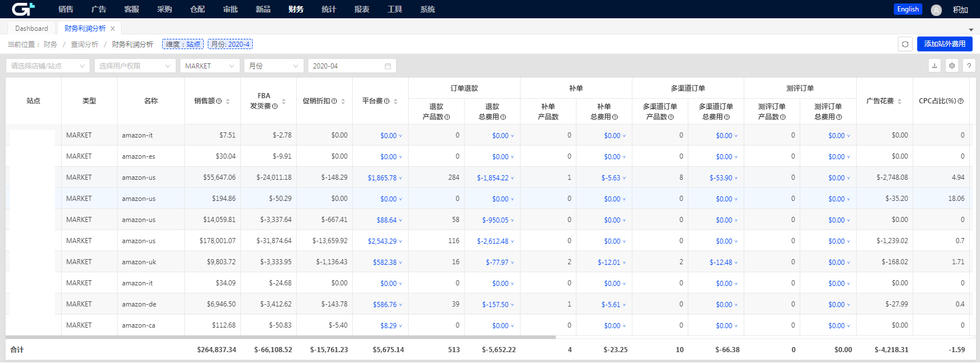Open the 采购 menu

tap(164, 9)
